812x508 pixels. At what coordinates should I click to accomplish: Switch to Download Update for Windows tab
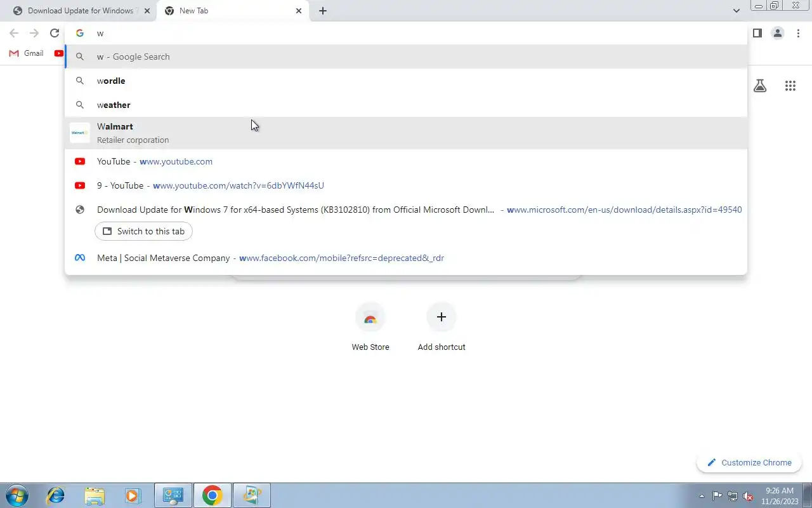pyautogui.click(x=80, y=11)
